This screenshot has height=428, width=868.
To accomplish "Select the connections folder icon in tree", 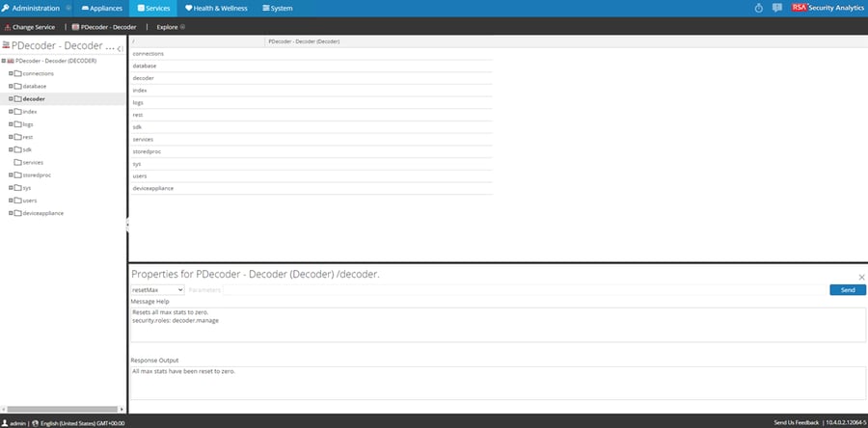I will [17, 73].
